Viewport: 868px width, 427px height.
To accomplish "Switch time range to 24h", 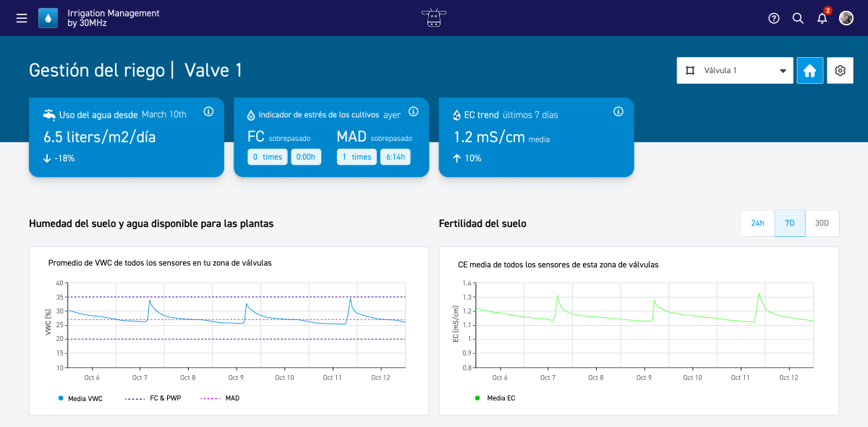I will [757, 223].
